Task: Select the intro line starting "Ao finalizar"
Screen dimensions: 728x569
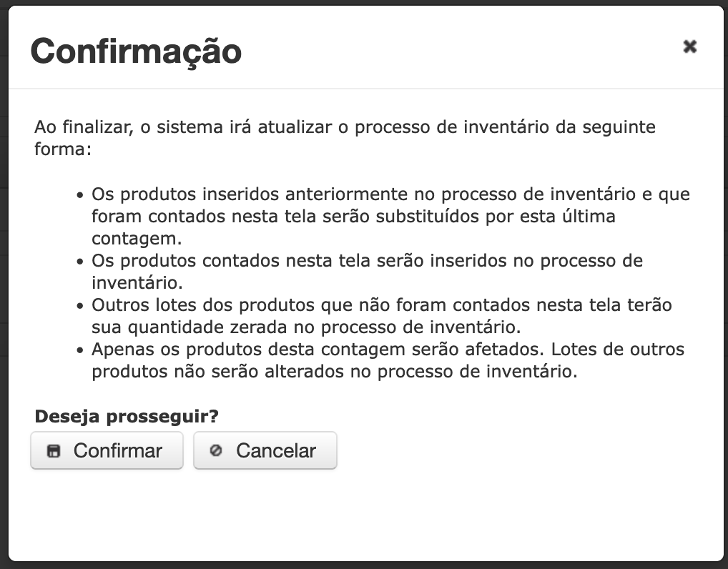Action: pyautogui.click(x=345, y=127)
